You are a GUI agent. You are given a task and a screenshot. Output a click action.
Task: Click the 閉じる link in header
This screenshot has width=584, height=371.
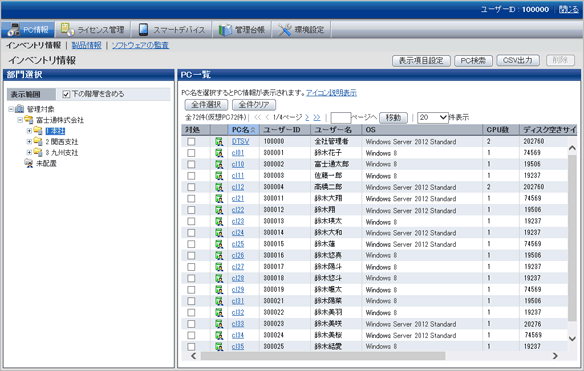tap(569, 9)
